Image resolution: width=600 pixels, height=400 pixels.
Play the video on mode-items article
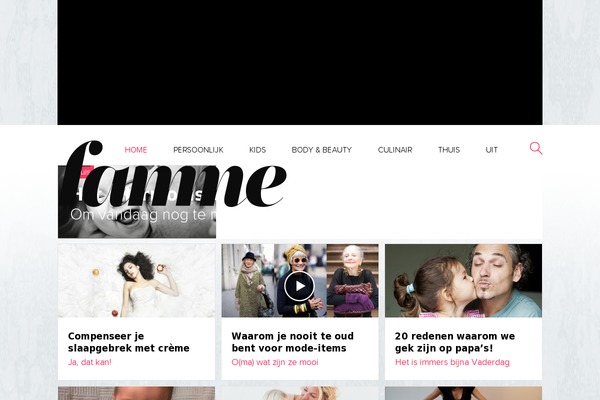pos(299,286)
